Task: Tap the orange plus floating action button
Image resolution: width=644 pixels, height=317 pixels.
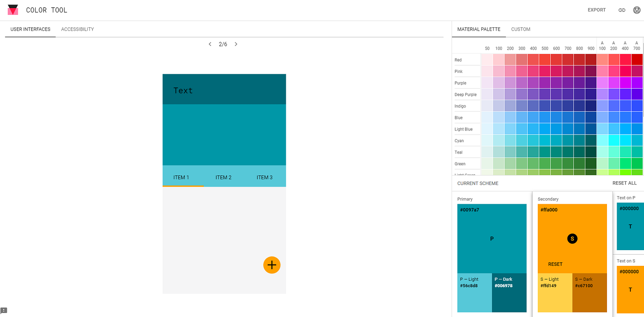Action: click(x=272, y=265)
